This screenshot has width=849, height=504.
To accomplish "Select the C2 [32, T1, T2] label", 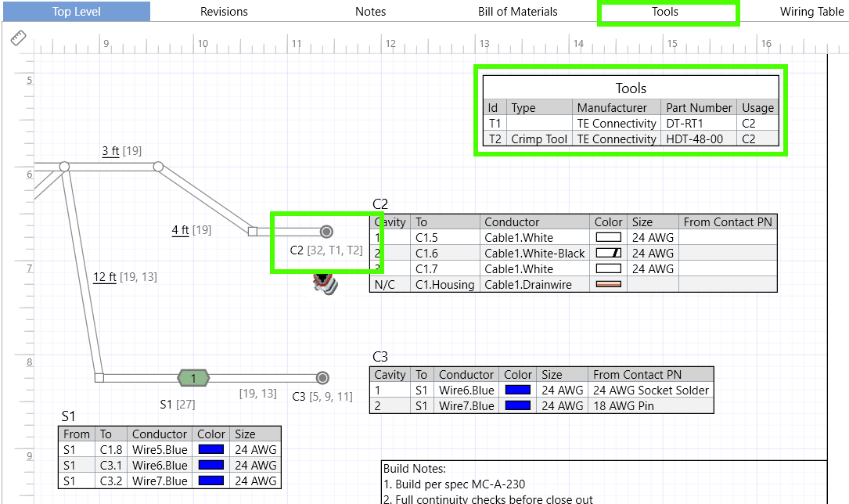I will (326, 250).
